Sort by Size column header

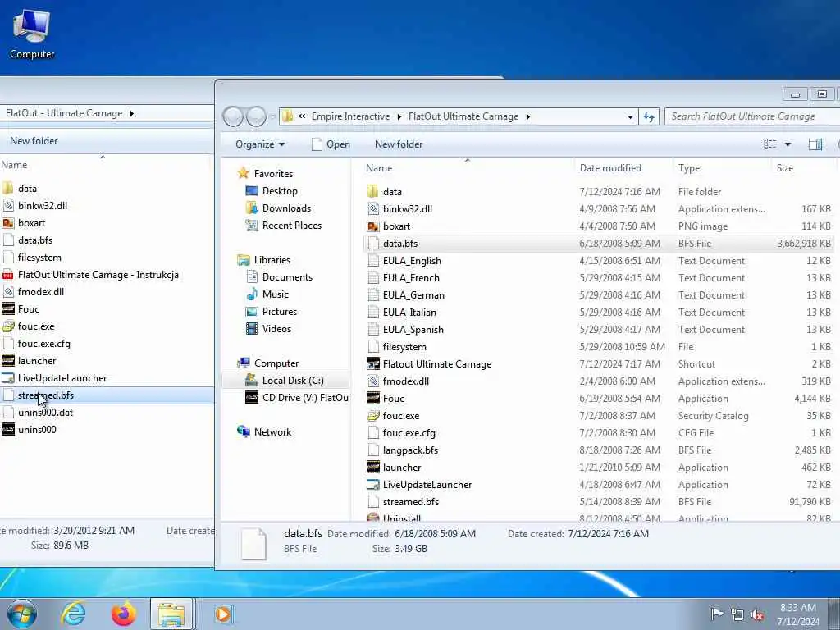click(803, 168)
